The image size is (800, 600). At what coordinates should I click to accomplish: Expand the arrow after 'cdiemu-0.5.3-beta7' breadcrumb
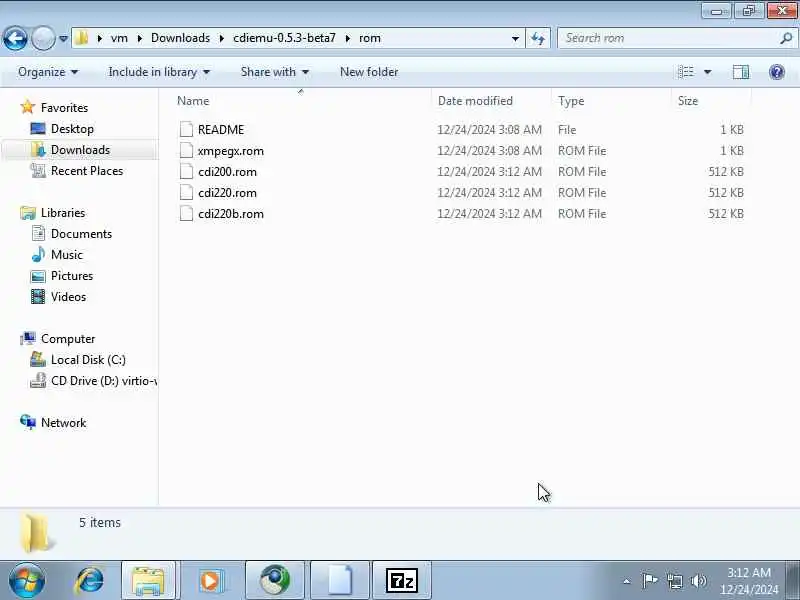(348, 38)
